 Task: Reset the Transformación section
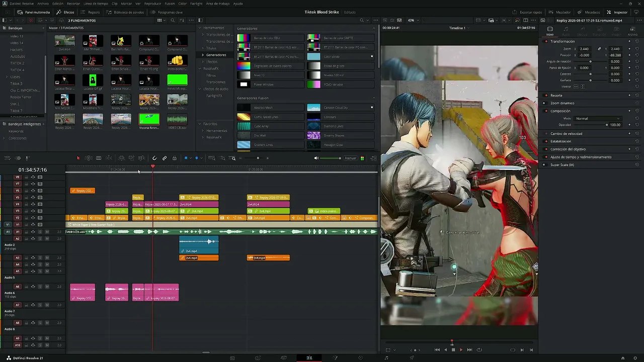pyautogui.click(x=637, y=41)
